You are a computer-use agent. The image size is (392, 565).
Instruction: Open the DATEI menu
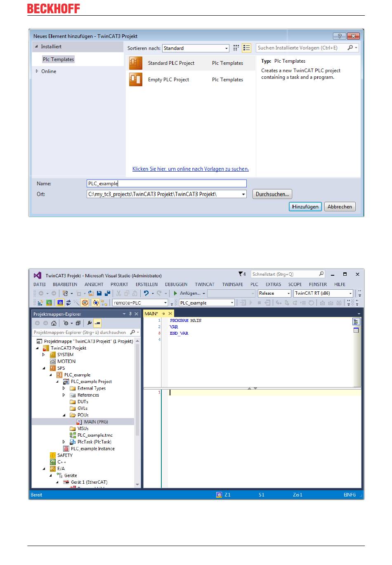pos(40,284)
